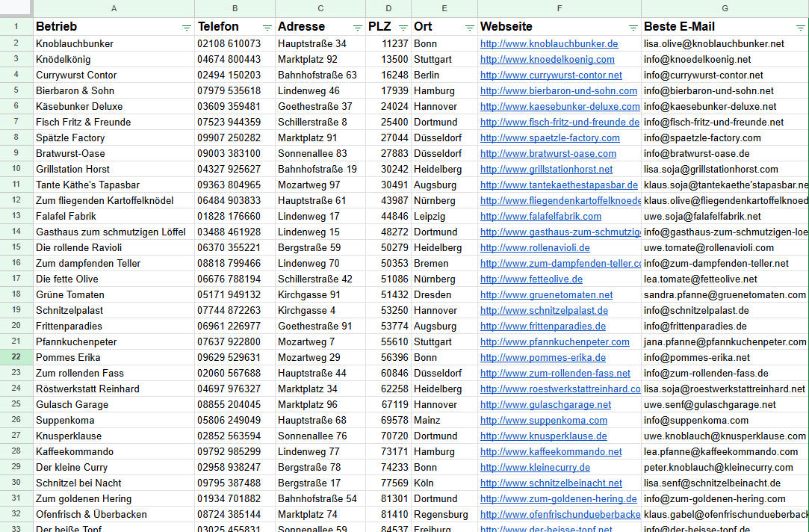Click the select-all corner box
This screenshot has height=532, width=809.
16,8
